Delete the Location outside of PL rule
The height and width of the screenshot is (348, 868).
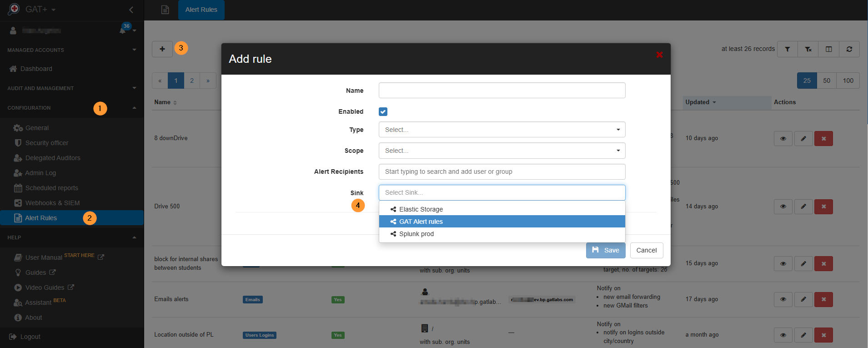[823, 335]
